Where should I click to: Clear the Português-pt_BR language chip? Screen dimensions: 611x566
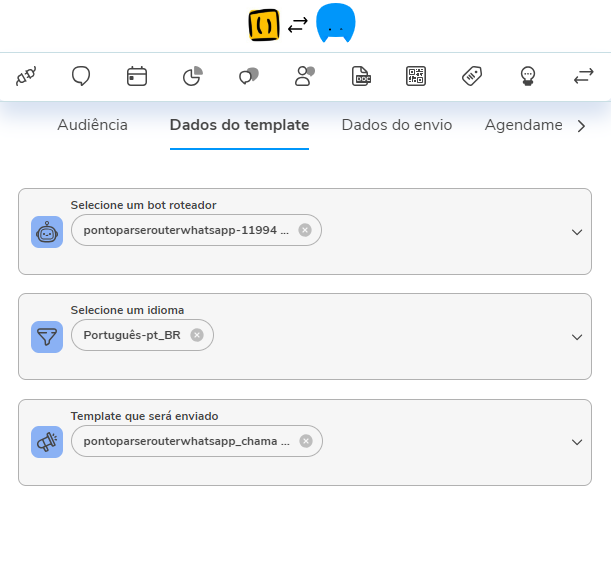pyautogui.click(x=197, y=335)
